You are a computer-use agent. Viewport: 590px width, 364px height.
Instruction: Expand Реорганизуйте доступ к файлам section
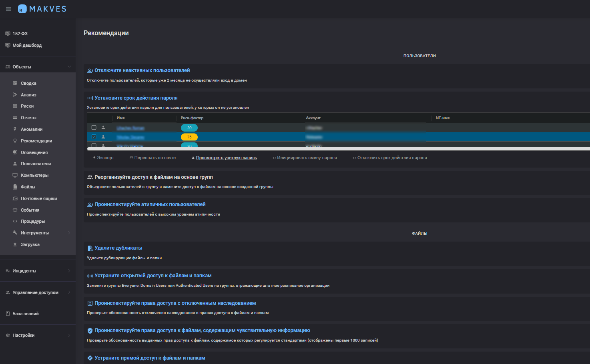[x=154, y=177]
